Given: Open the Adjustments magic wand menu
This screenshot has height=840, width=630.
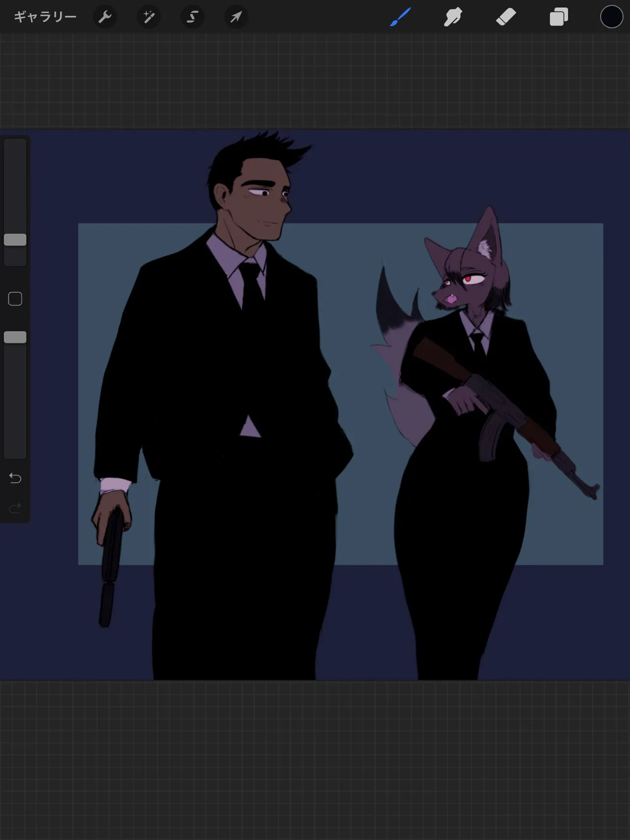Looking at the screenshot, I should (148, 17).
